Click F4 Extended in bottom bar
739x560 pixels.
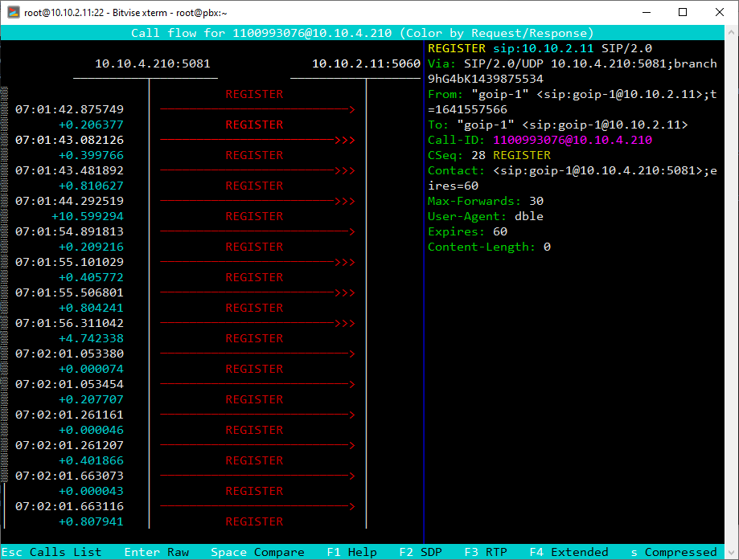(x=569, y=552)
